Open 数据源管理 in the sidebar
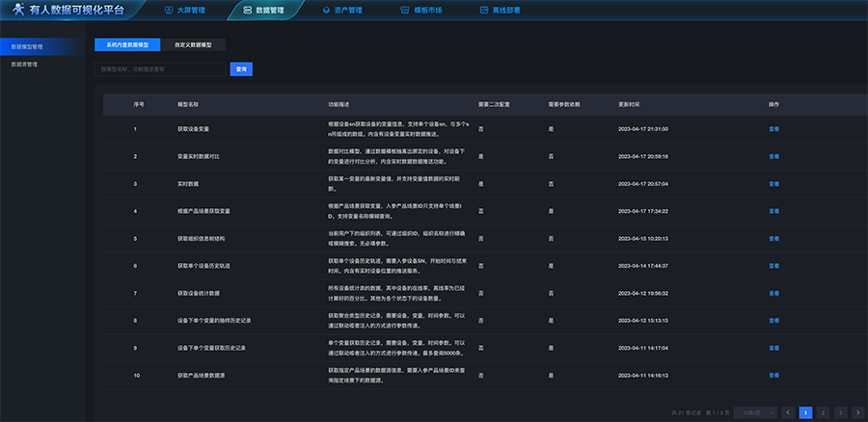Screen dimensions: 868x422 (x=24, y=65)
